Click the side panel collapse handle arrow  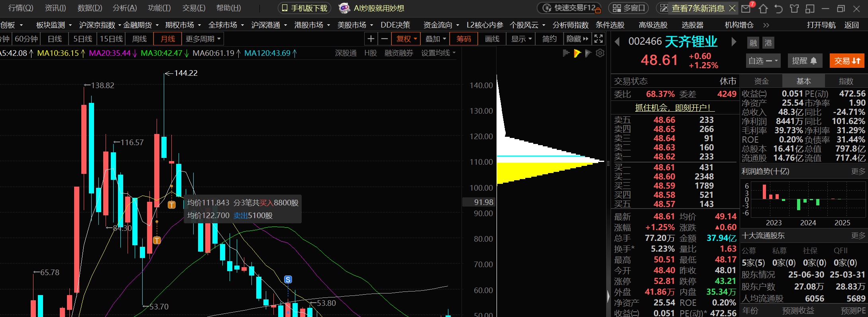[x=608, y=296]
